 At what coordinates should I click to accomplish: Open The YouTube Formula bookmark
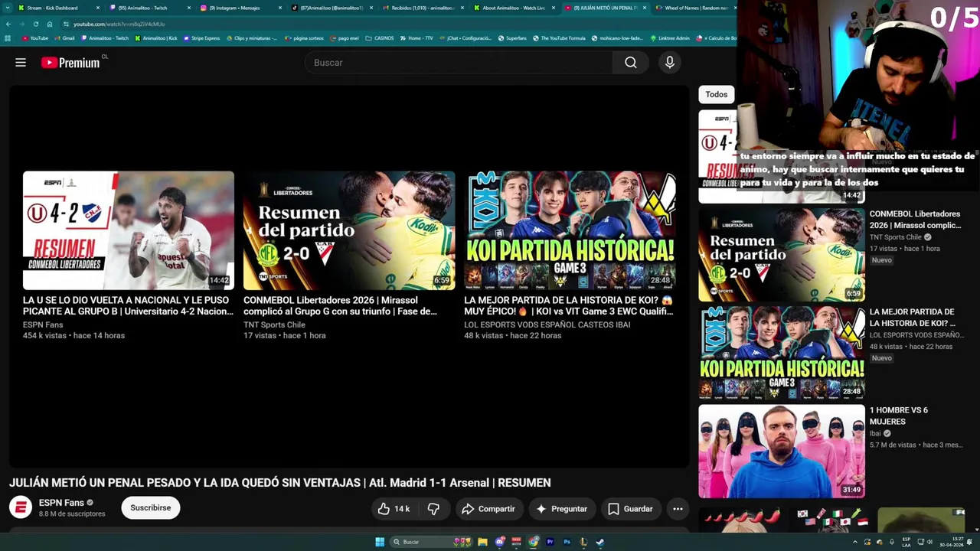click(559, 37)
